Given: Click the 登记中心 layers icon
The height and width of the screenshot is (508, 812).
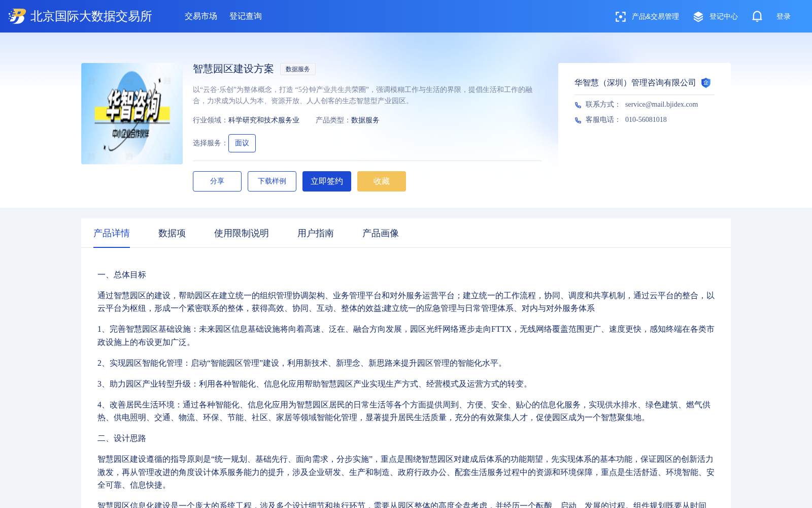Looking at the screenshot, I should (x=698, y=17).
